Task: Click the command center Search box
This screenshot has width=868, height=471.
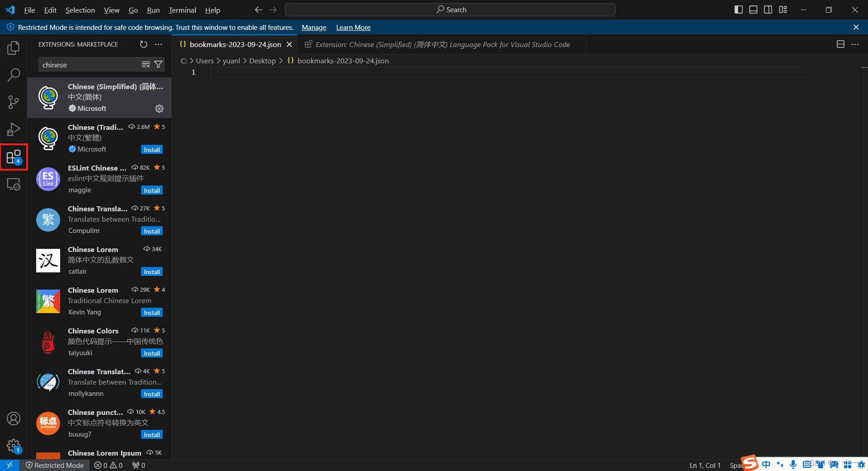Action: [450, 10]
